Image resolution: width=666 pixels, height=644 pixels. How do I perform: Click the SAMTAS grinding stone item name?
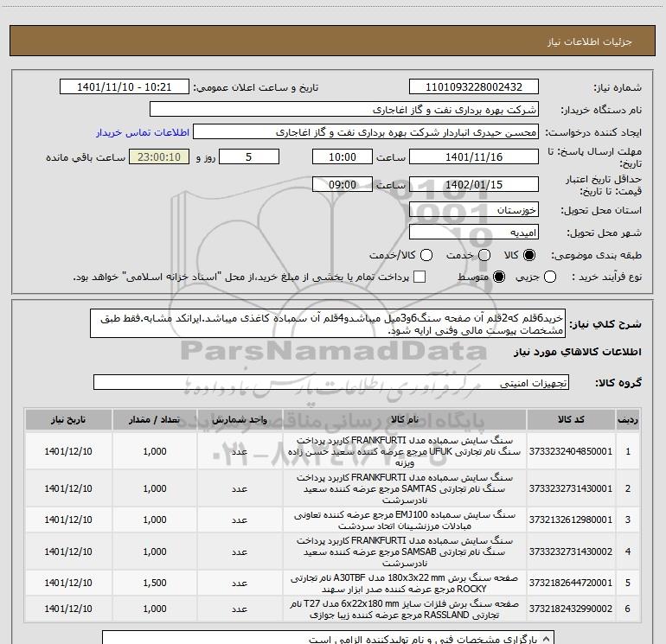coord(405,488)
